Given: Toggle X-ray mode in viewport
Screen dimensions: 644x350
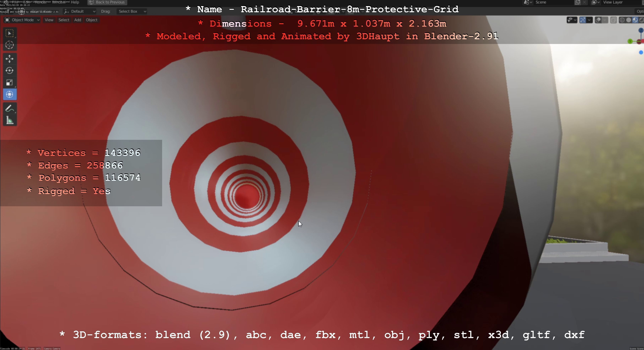Looking at the screenshot, I should click(613, 20).
